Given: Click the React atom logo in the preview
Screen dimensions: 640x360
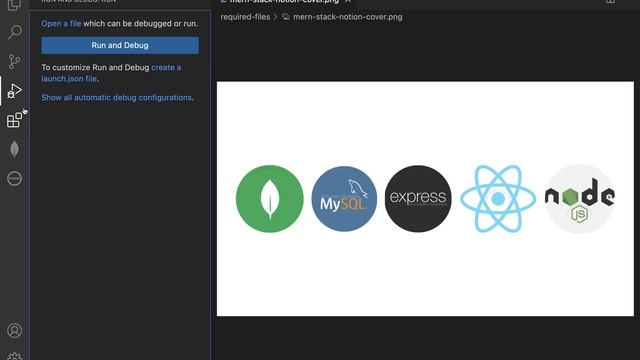Looking at the screenshot, I should tap(498, 199).
